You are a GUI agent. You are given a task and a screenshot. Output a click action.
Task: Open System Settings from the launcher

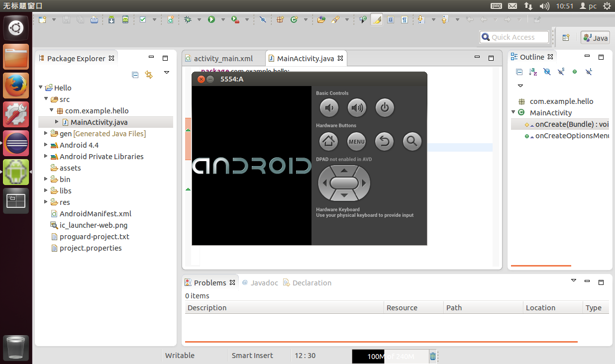(16, 114)
